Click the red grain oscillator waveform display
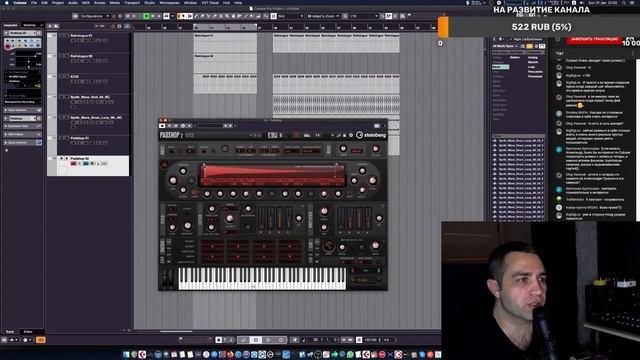 click(273, 175)
